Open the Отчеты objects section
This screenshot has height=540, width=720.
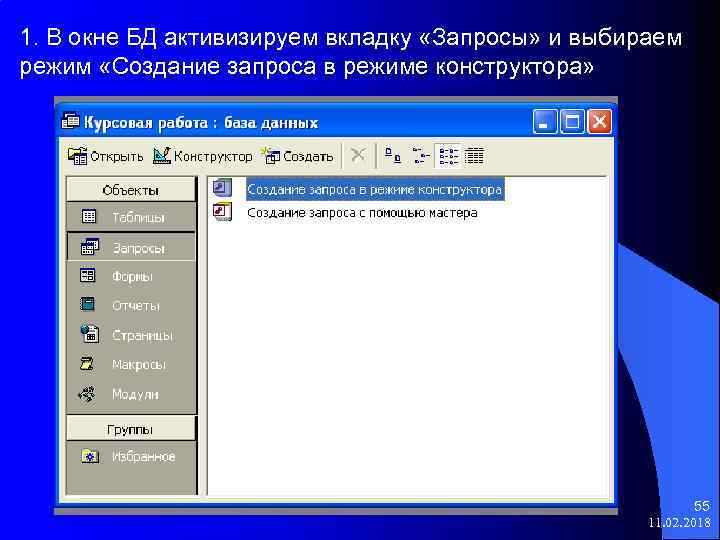coord(131,306)
